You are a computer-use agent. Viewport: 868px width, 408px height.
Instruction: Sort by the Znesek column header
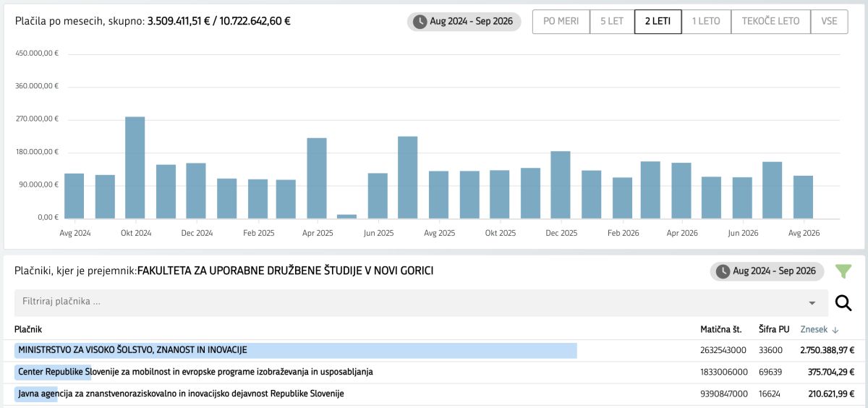tap(819, 329)
